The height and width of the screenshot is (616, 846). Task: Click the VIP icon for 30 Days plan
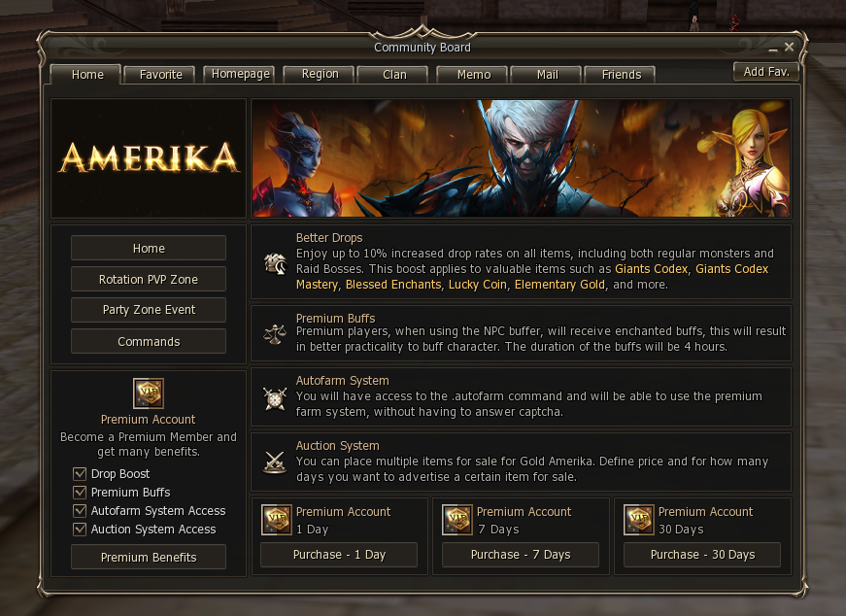[639, 520]
